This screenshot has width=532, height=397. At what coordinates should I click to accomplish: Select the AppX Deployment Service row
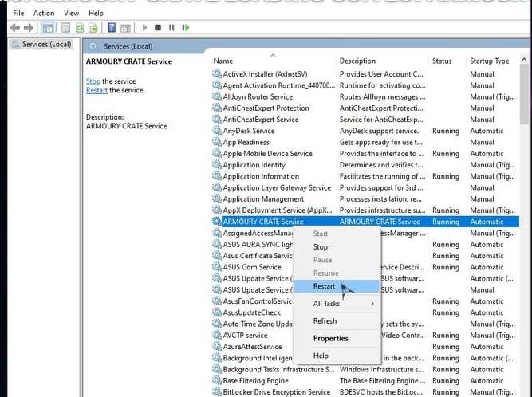pyautogui.click(x=365, y=210)
